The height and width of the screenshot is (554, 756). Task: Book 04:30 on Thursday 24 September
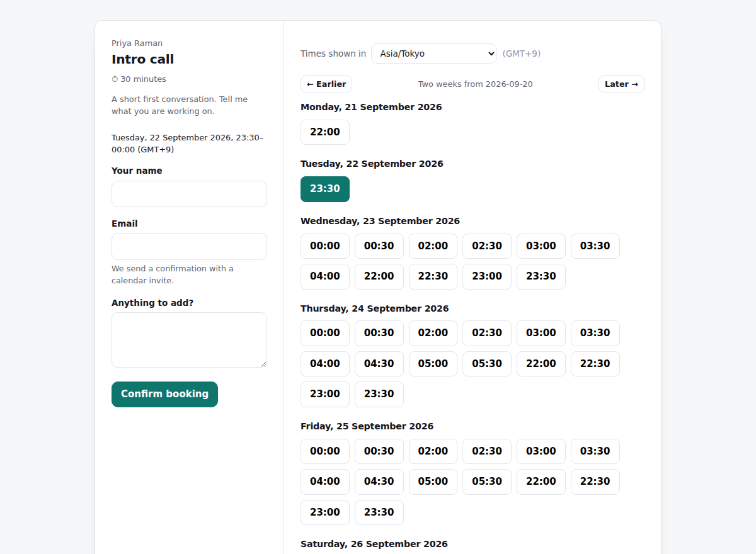pos(379,364)
